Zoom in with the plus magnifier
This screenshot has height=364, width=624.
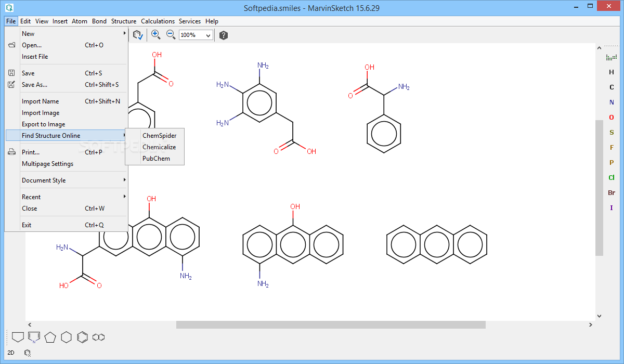(155, 35)
